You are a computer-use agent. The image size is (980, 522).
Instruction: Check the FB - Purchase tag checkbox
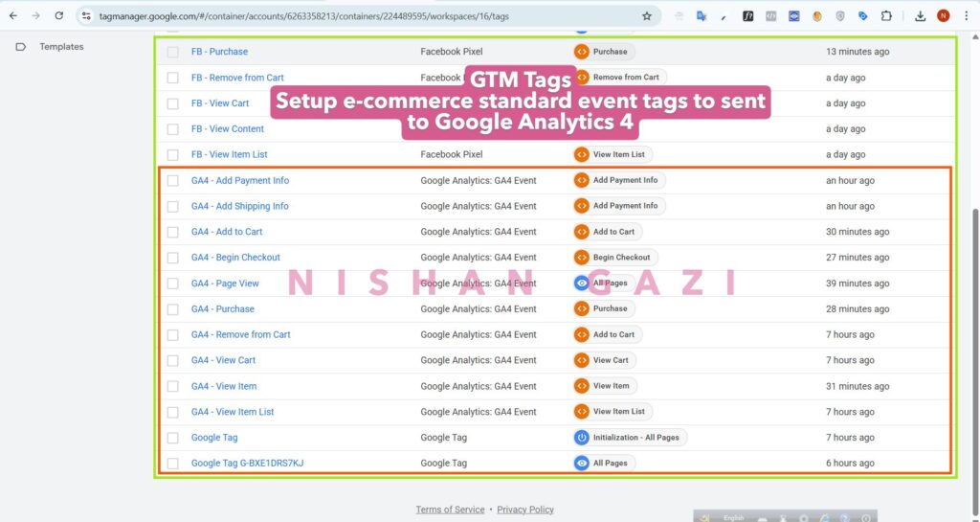point(172,52)
